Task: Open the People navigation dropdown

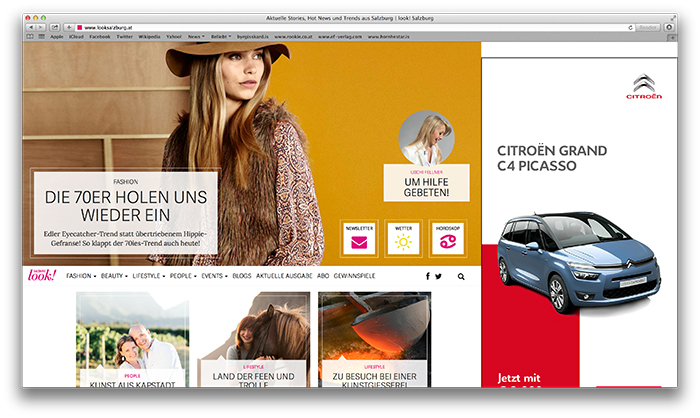Action: pyautogui.click(x=183, y=276)
